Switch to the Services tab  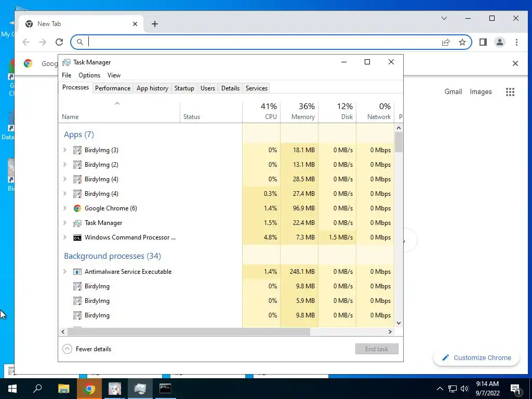pos(257,88)
